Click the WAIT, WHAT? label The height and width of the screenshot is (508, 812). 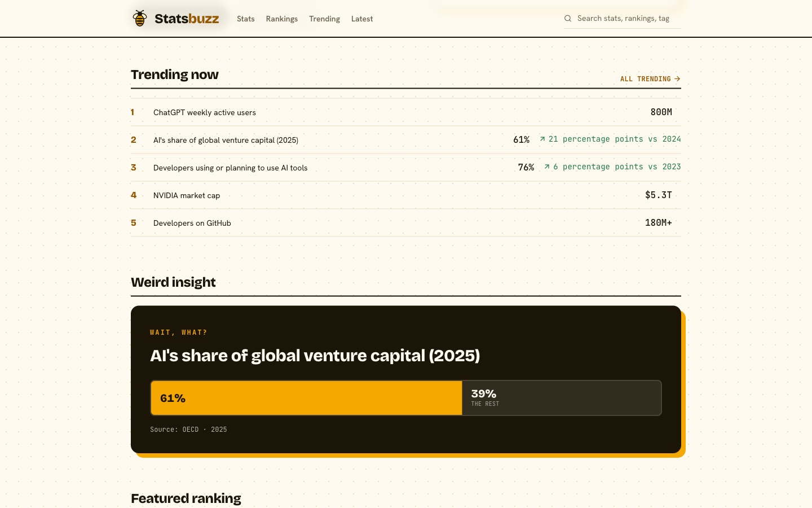pos(178,332)
